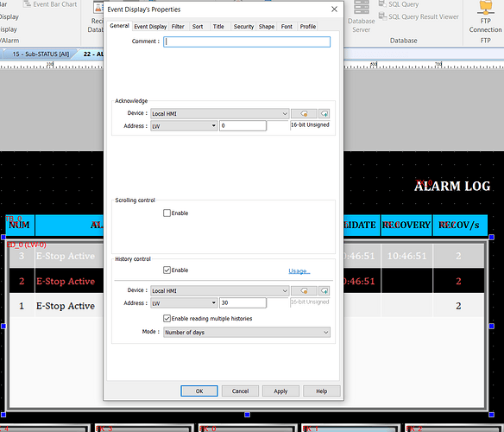The image size is (504, 432).
Task: Enable the Scrolling control checkbox
Action: tap(167, 213)
